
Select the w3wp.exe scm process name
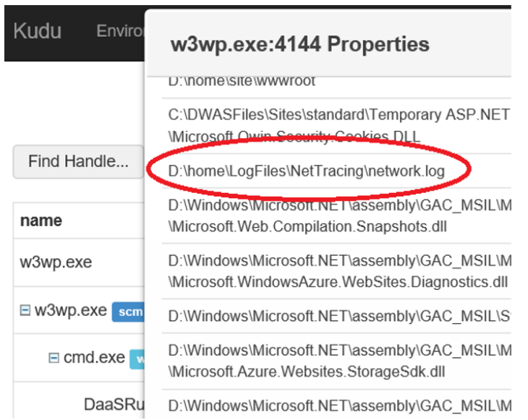(x=71, y=311)
